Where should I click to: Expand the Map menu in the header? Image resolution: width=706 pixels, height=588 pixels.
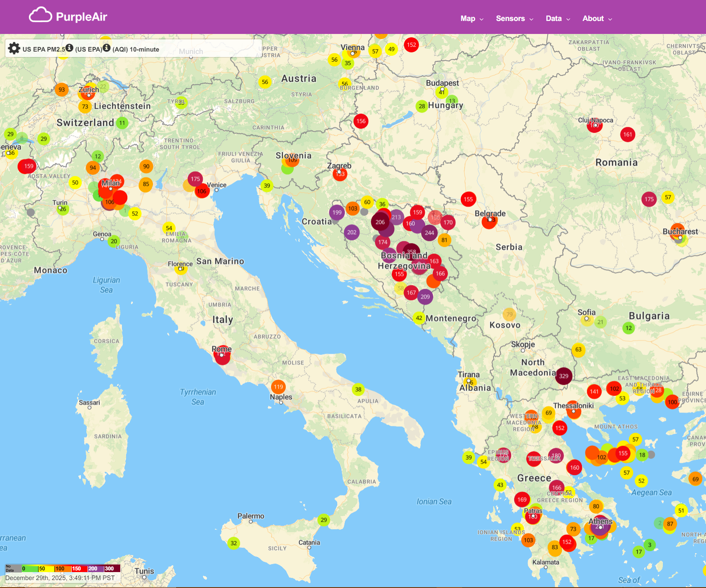click(472, 18)
